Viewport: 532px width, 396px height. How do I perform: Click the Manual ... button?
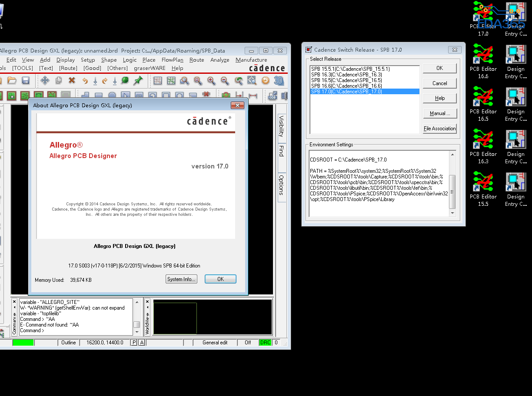pyautogui.click(x=440, y=113)
